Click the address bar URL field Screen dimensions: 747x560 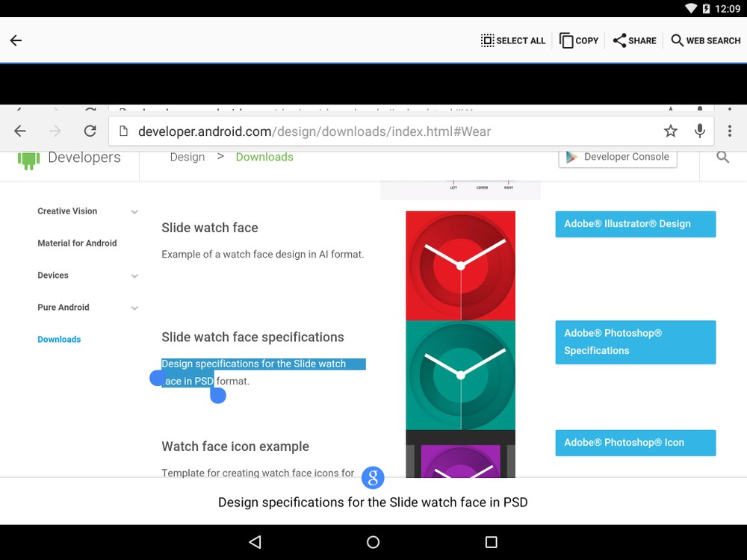pos(411,131)
